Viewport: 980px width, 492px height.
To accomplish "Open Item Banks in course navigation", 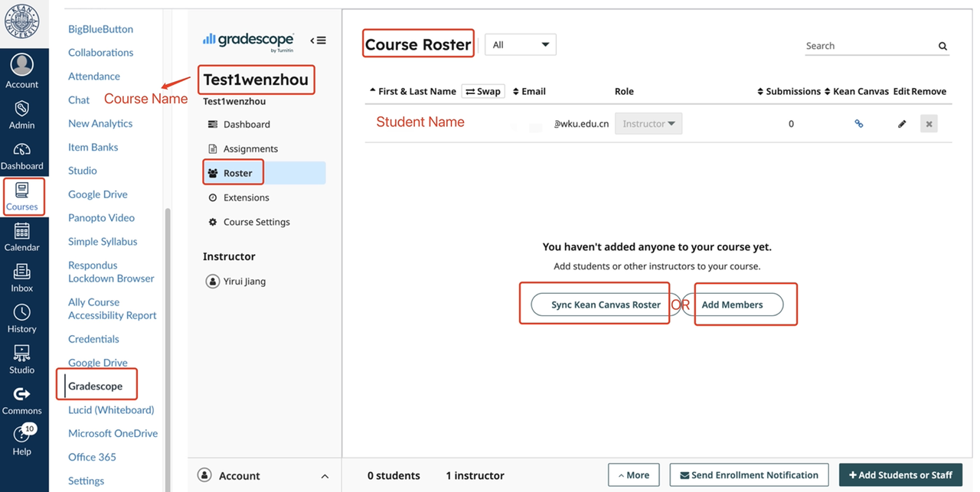I will click(x=93, y=147).
